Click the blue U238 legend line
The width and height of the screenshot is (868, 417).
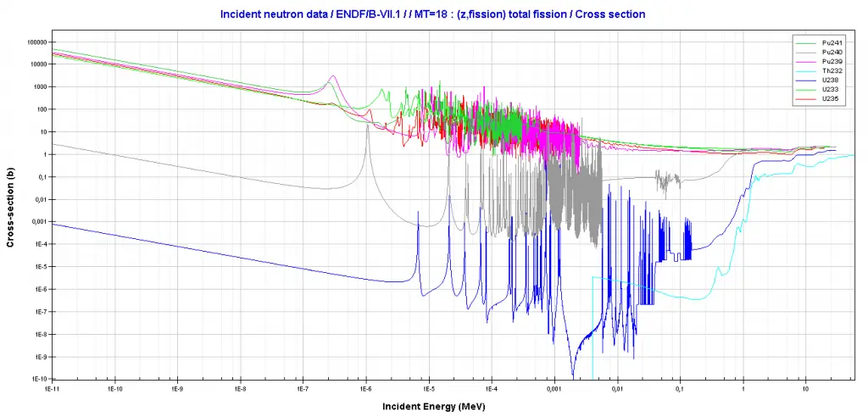click(x=805, y=81)
